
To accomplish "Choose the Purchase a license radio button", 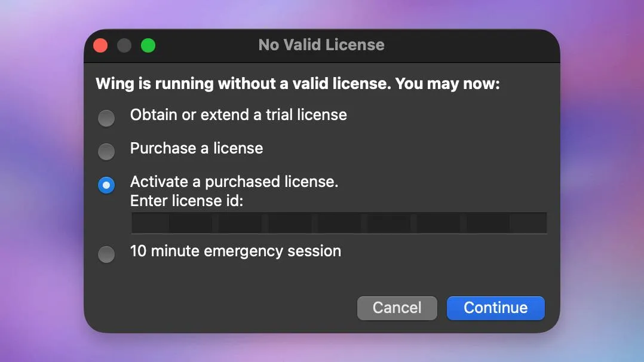I will pyautogui.click(x=106, y=152).
